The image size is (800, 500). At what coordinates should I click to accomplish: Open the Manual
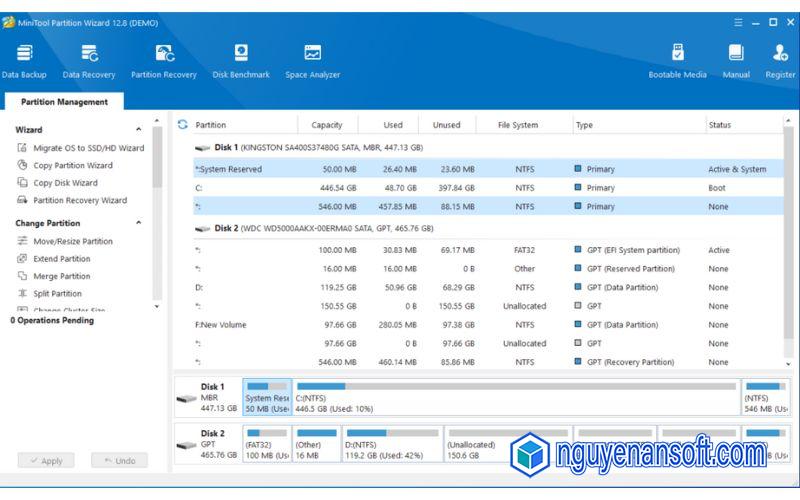click(x=736, y=61)
